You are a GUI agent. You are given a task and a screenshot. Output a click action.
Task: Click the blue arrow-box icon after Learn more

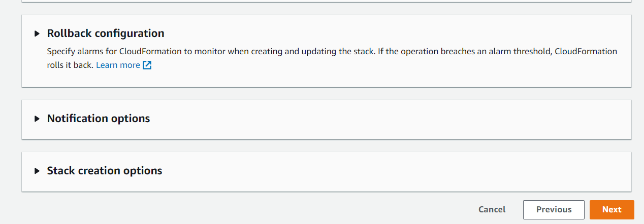147,65
